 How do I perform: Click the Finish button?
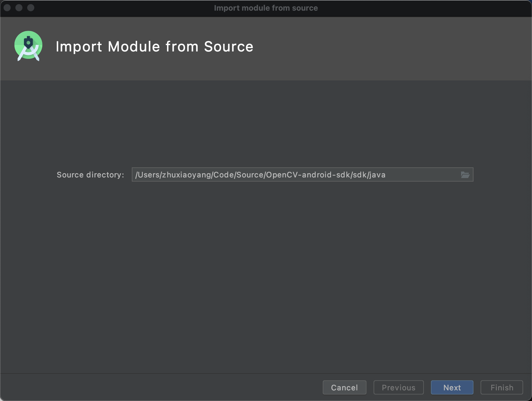coord(502,387)
